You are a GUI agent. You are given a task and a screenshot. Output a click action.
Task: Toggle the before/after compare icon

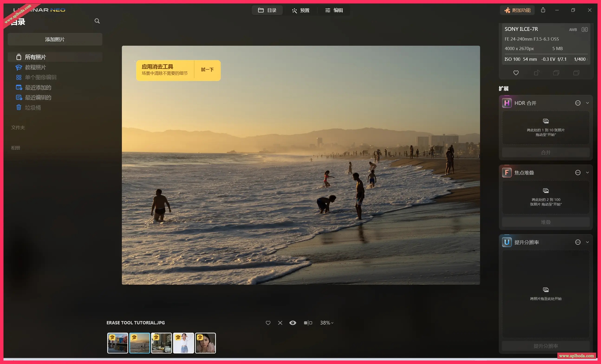tap(308, 323)
